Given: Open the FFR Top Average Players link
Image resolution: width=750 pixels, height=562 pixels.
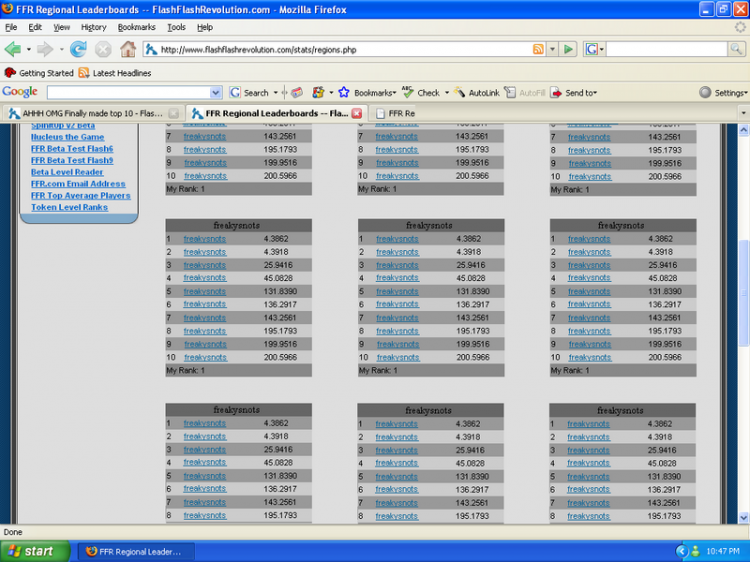Looking at the screenshot, I should coord(80,196).
